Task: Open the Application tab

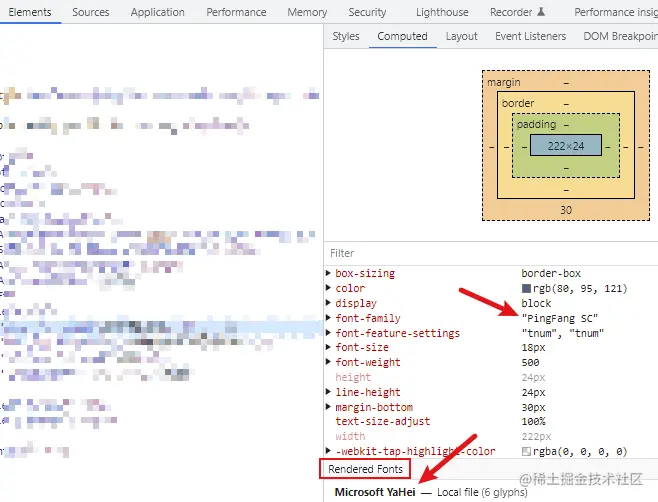Action: click(157, 12)
